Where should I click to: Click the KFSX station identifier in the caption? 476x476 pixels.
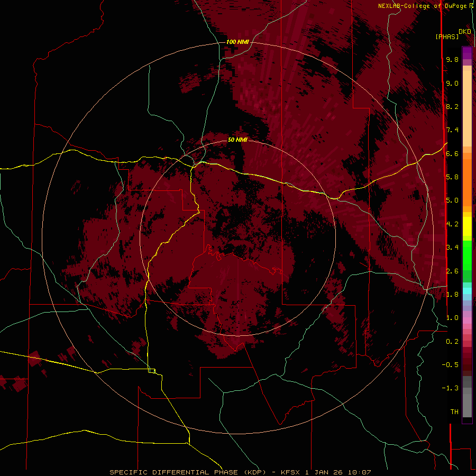(291, 472)
